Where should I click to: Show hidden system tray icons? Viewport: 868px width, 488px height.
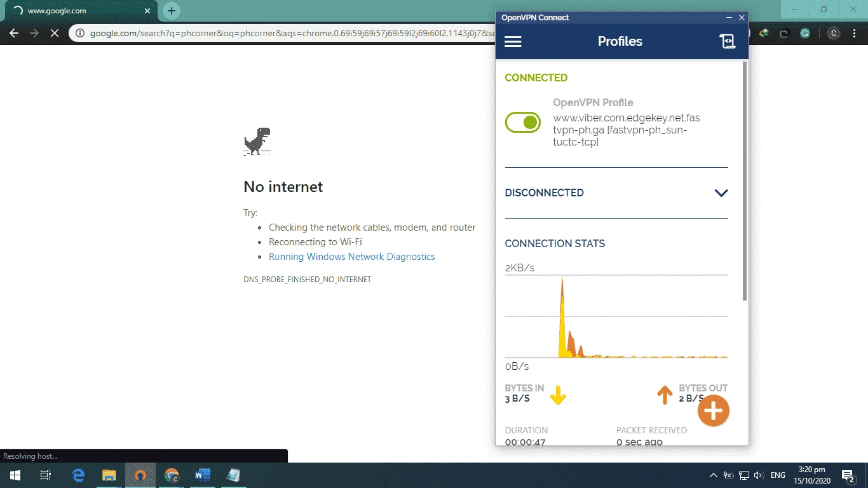click(x=714, y=475)
